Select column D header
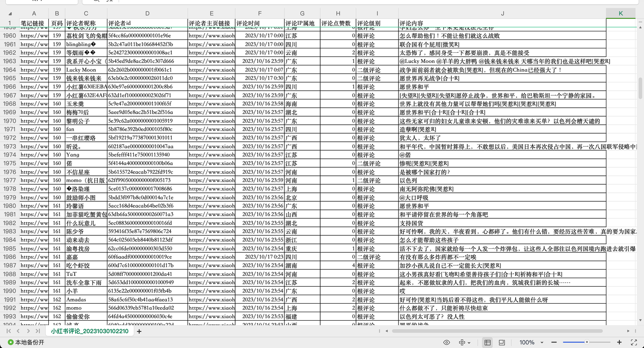 click(147, 13)
